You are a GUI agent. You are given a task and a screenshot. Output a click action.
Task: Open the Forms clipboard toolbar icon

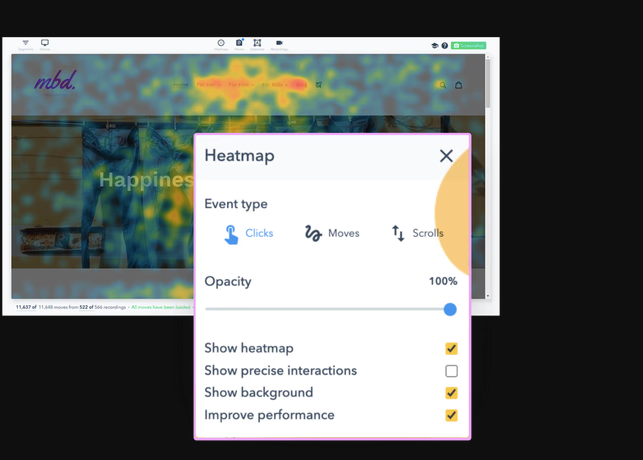coord(239,44)
